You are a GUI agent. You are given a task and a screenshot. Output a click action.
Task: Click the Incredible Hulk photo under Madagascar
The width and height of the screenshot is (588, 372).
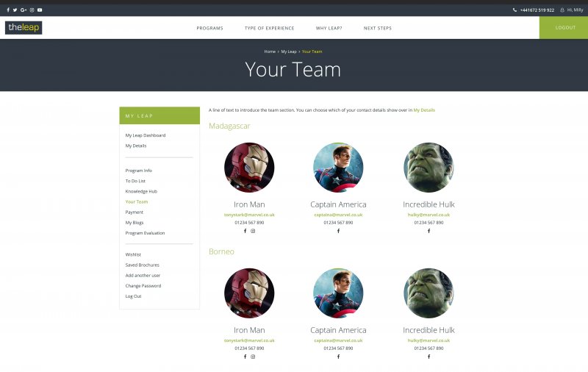429,168
